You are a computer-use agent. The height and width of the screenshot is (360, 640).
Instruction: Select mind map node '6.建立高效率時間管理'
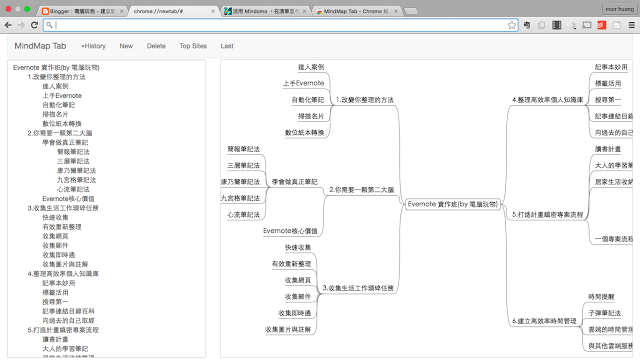coord(544,322)
